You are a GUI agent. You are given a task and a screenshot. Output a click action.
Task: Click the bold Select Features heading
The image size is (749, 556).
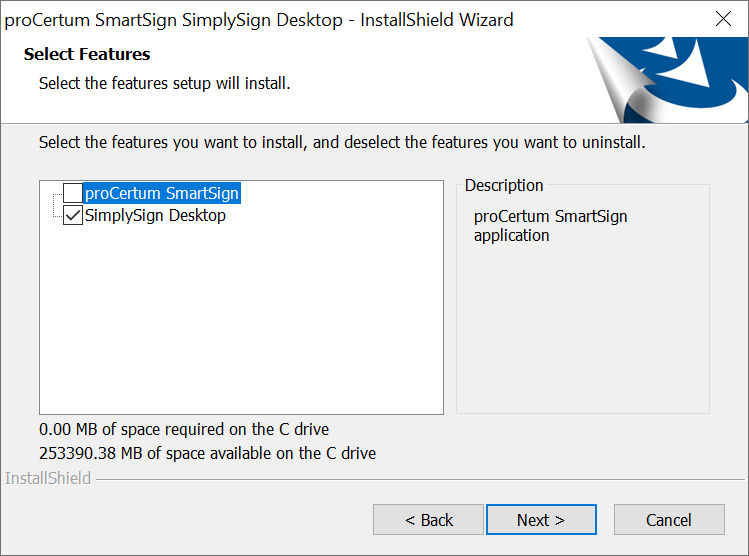pyautogui.click(x=87, y=54)
